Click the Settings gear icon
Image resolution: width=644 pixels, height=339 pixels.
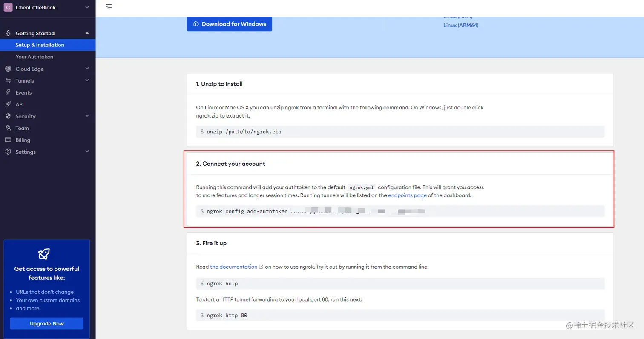click(x=8, y=152)
